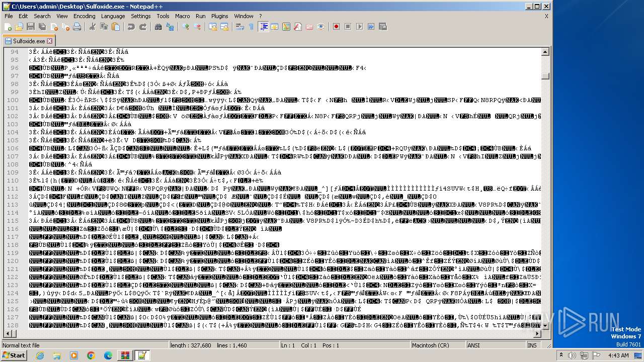Click the Close document toolbar icon
The image size is (644, 362).
[x=53, y=27]
